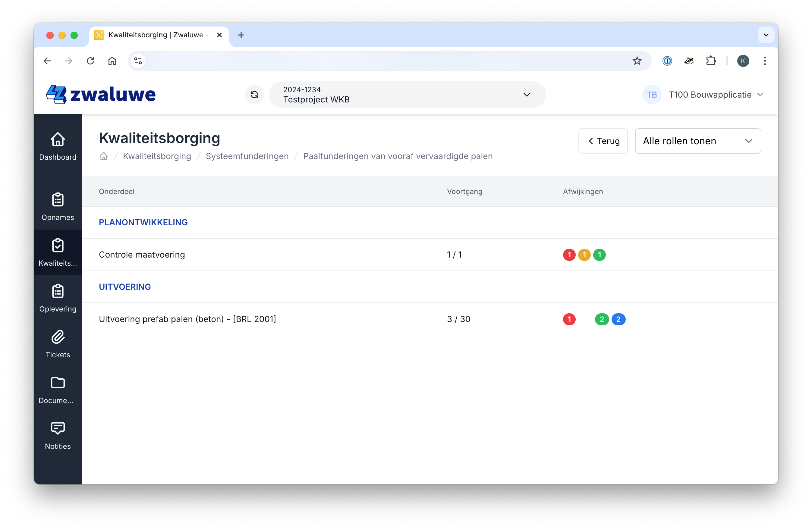This screenshot has width=812, height=529.
Task: Expand the Testproject WKB project selector
Action: click(x=408, y=95)
